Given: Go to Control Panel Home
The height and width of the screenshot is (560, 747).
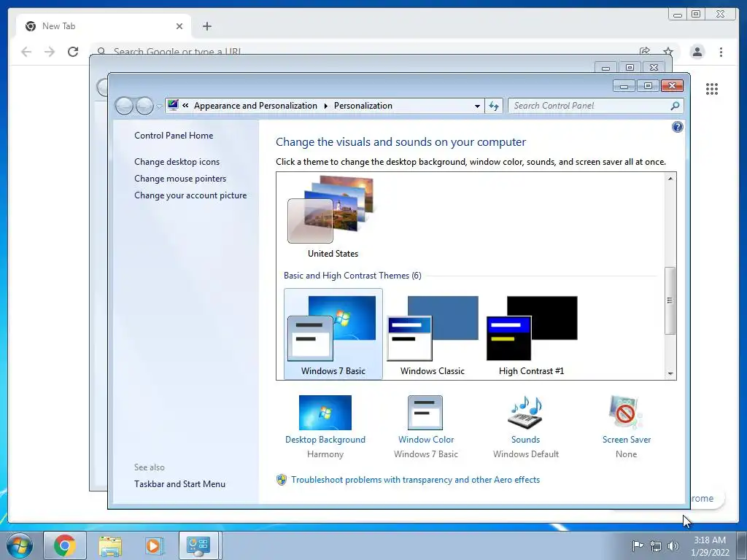Looking at the screenshot, I should [x=174, y=136].
